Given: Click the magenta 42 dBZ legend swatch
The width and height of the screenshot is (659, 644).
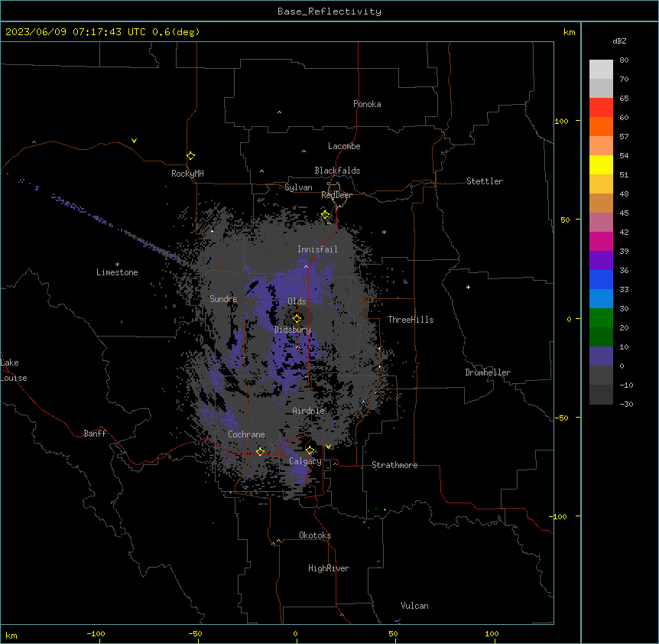Looking at the screenshot, I should 601,241.
